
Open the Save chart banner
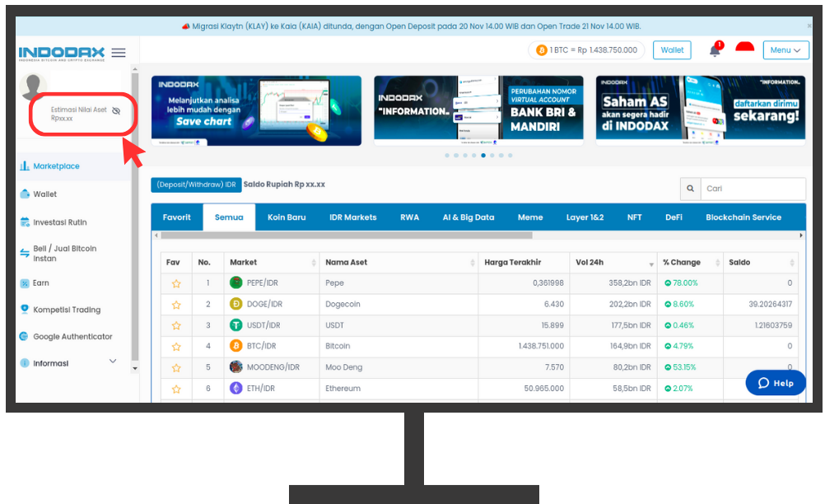coord(256,111)
